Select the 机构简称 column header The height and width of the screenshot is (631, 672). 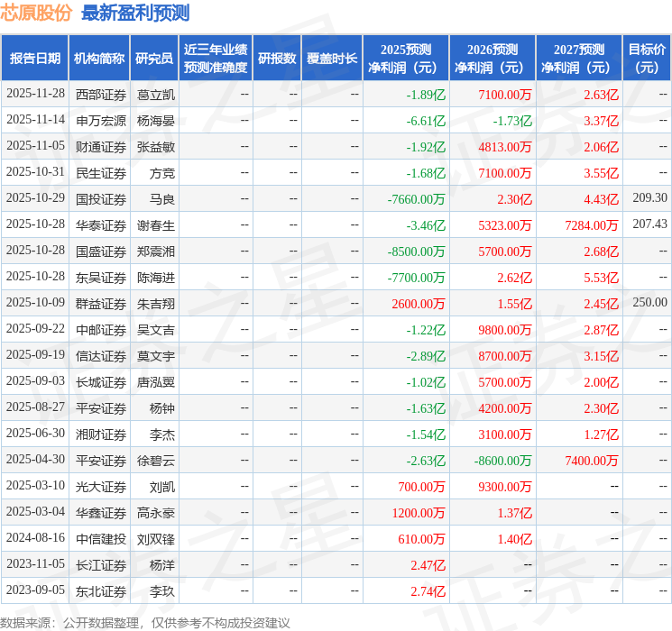(x=99, y=58)
